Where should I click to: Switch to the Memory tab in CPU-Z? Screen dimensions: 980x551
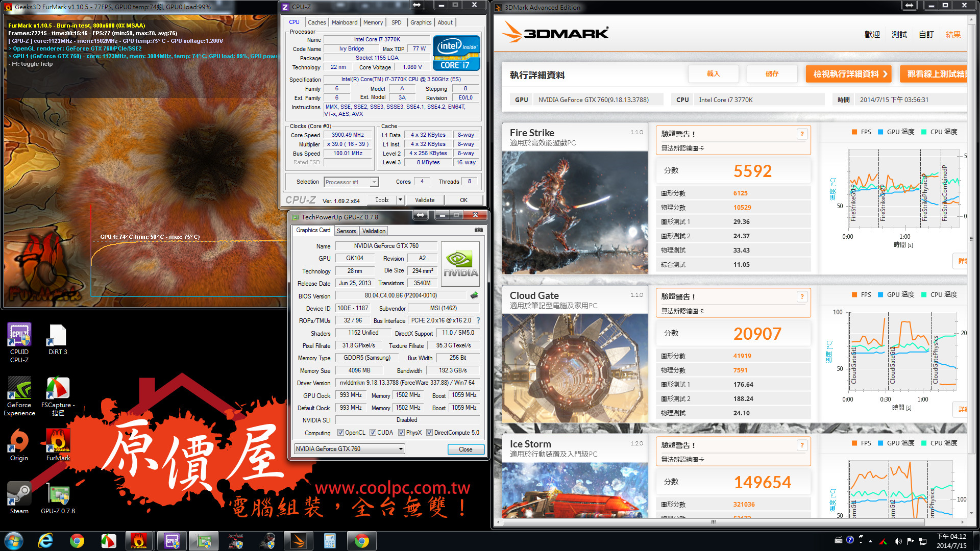373,22
